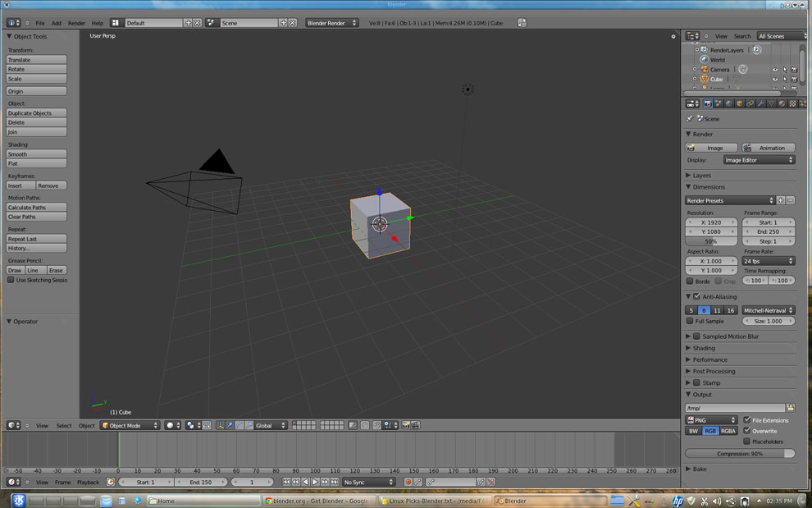
Task: Click the Outliner editor type icon
Action: 692,36
